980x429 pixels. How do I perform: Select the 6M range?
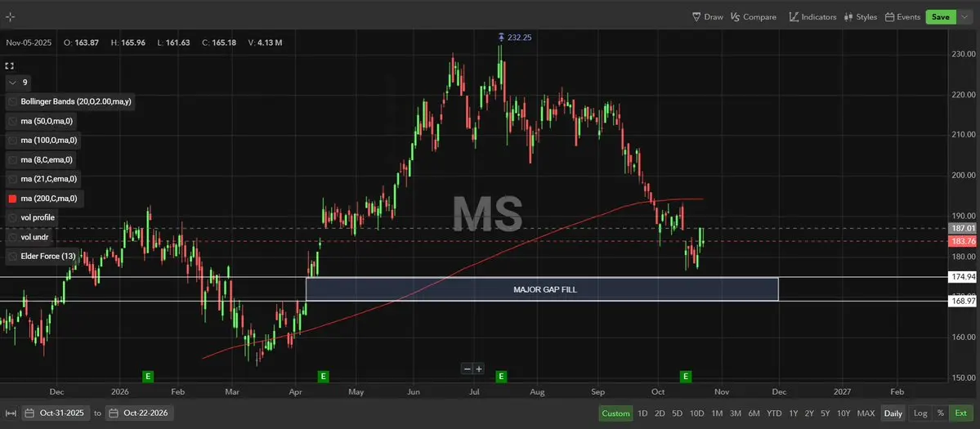[x=754, y=413]
